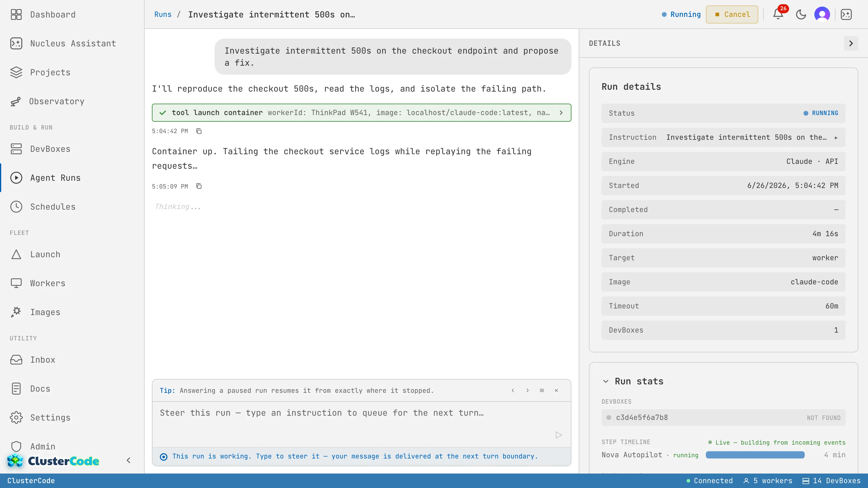The height and width of the screenshot is (488, 868).
Task: Send the steer instruction arrow
Action: pyautogui.click(x=559, y=435)
